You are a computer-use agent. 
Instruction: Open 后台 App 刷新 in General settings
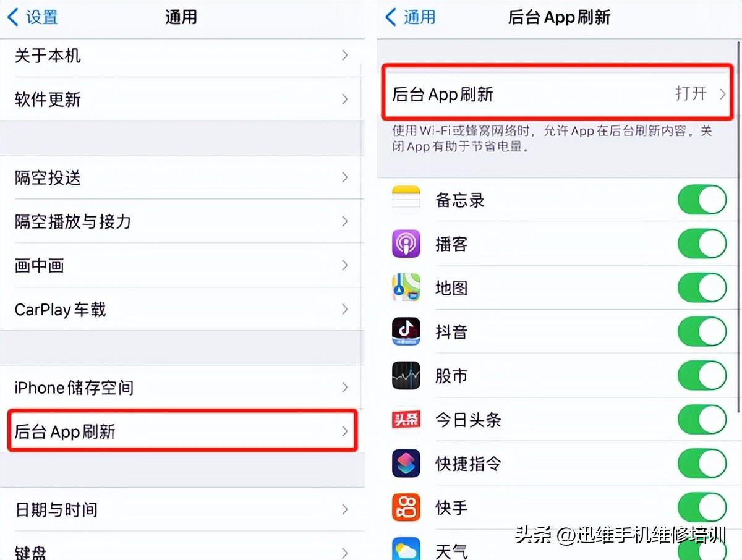(182, 431)
